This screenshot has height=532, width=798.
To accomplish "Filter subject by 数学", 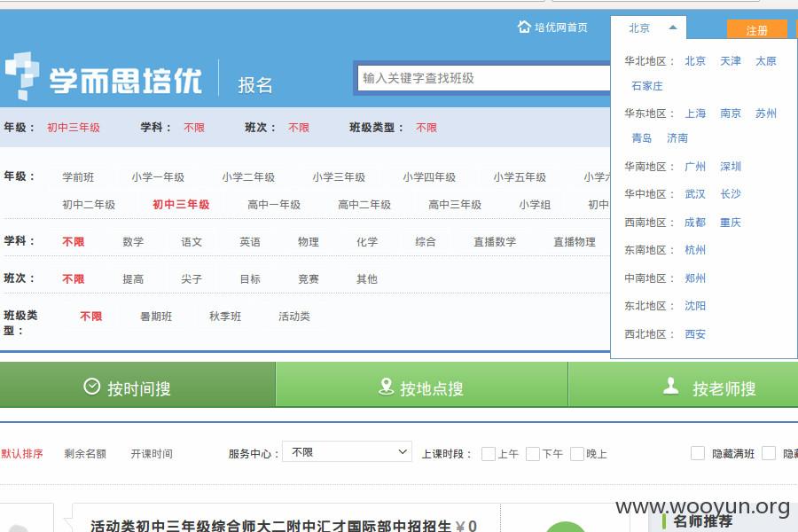I will coord(133,242).
